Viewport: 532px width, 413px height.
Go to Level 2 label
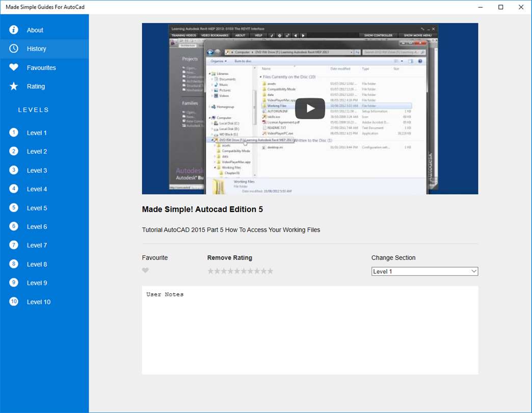tap(37, 151)
